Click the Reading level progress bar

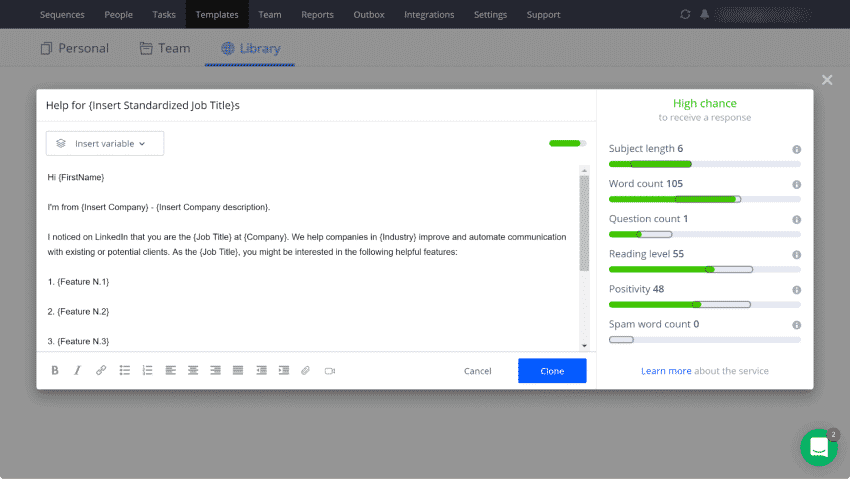tap(704, 269)
